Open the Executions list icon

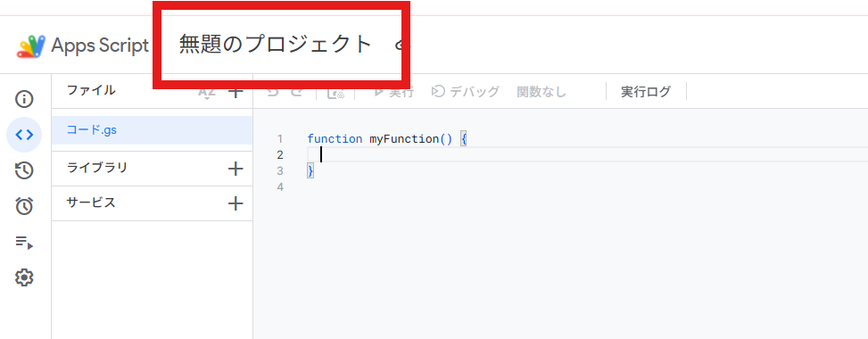24,242
